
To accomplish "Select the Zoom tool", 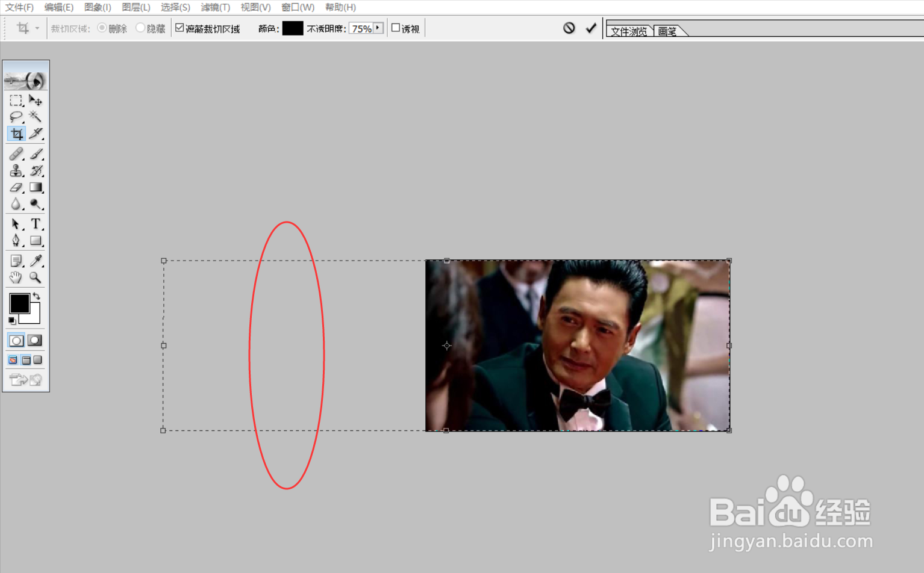I will pos(36,277).
